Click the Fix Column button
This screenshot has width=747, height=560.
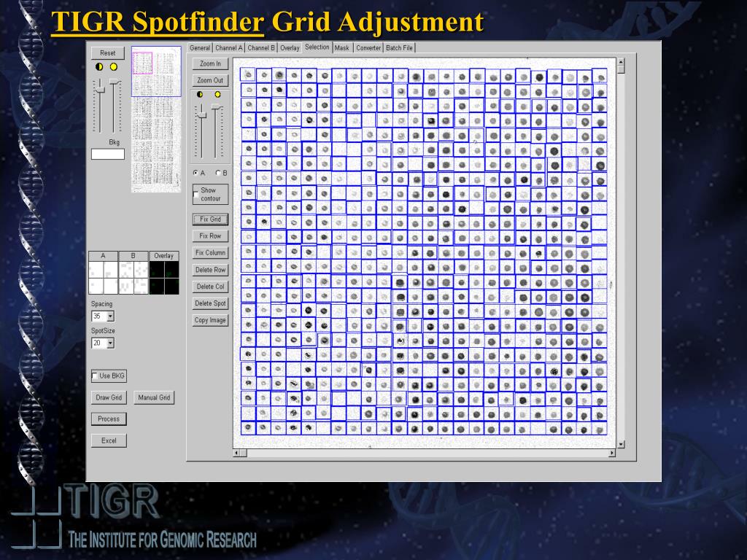coord(211,253)
